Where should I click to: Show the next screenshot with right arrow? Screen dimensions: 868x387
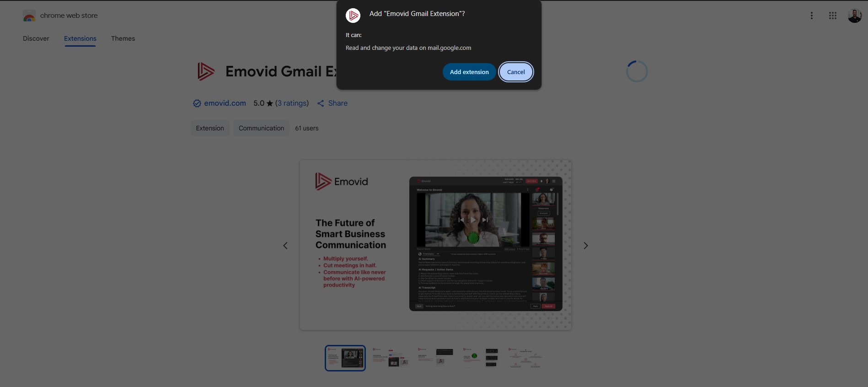click(586, 246)
